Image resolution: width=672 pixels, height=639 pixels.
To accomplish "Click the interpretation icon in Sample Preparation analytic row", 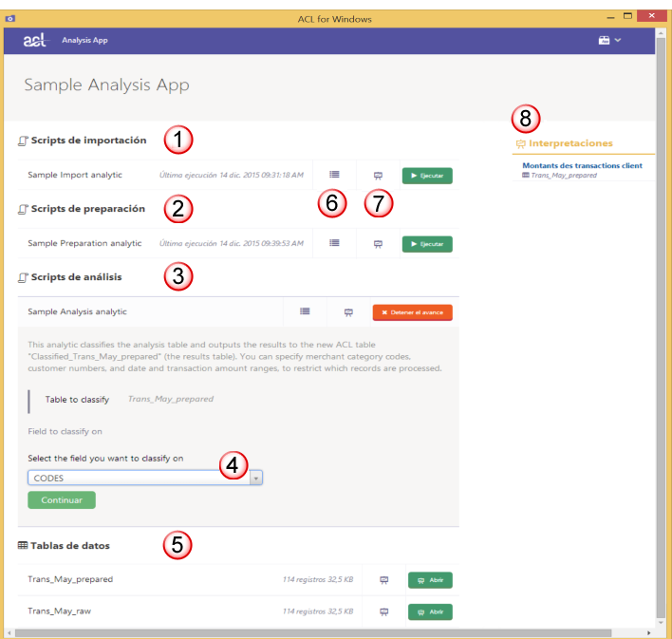I will point(378,244).
